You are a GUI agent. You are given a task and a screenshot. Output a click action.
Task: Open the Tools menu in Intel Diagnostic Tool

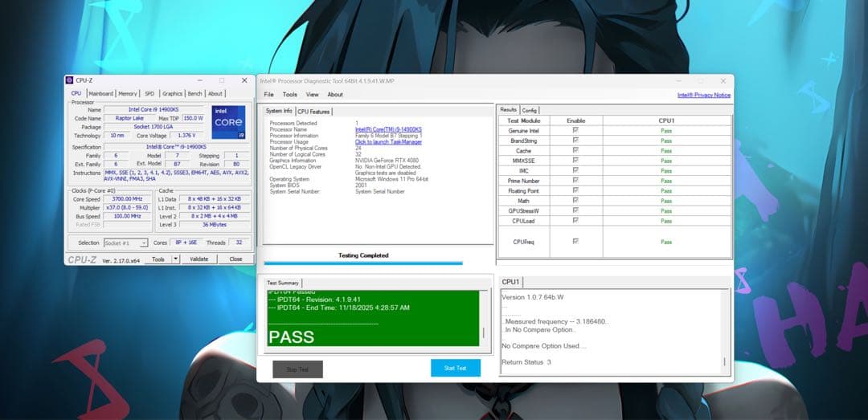click(x=290, y=95)
